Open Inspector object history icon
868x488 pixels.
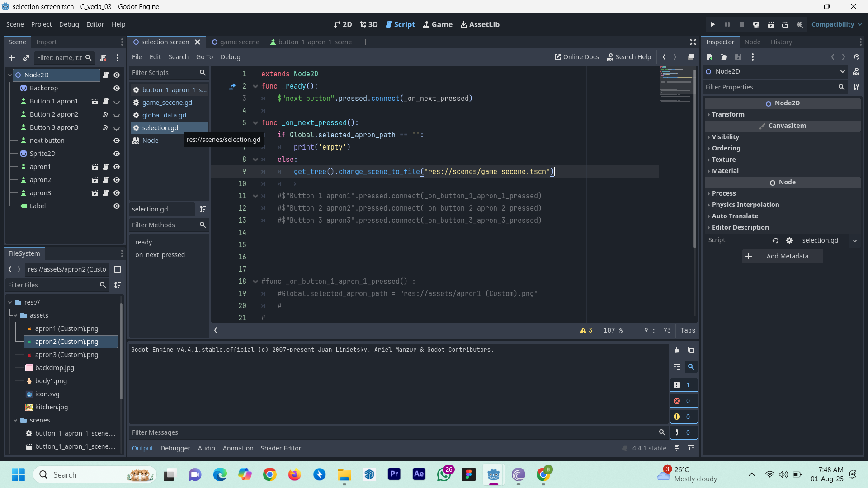[x=856, y=57]
